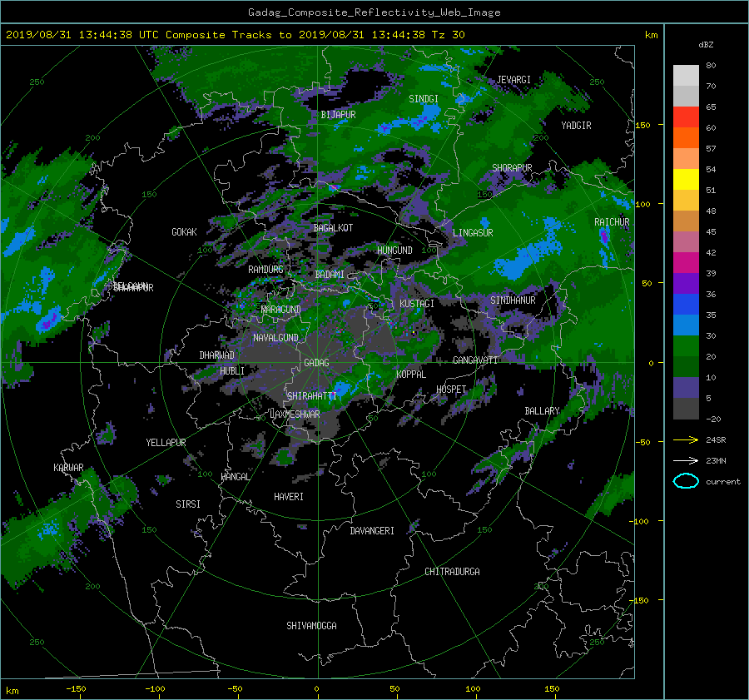Click the CHITRADURGA city label
This screenshot has height=700, width=749.
point(452,572)
